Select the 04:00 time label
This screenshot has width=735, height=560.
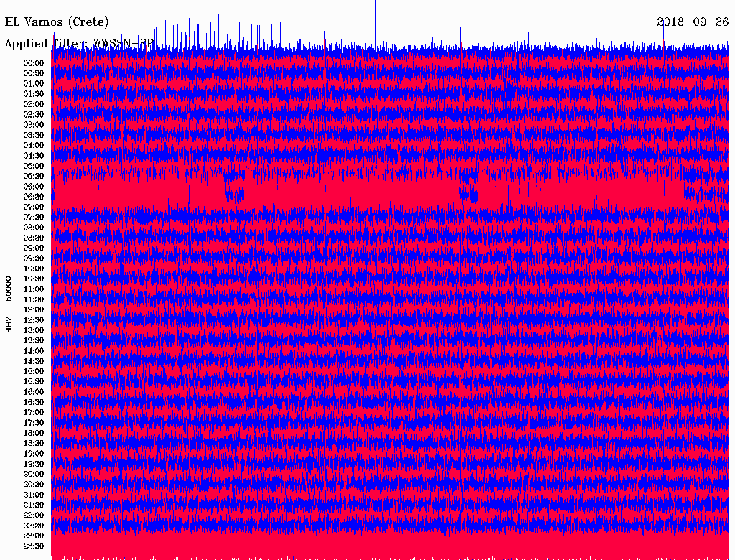click(x=34, y=145)
